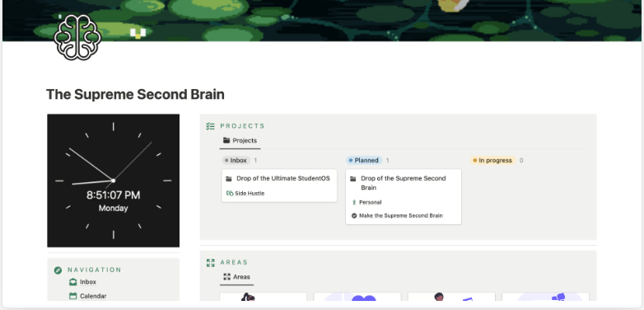Click the Inbox tray icon in Navigation
This screenshot has height=310, width=644.
click(72, 282)
